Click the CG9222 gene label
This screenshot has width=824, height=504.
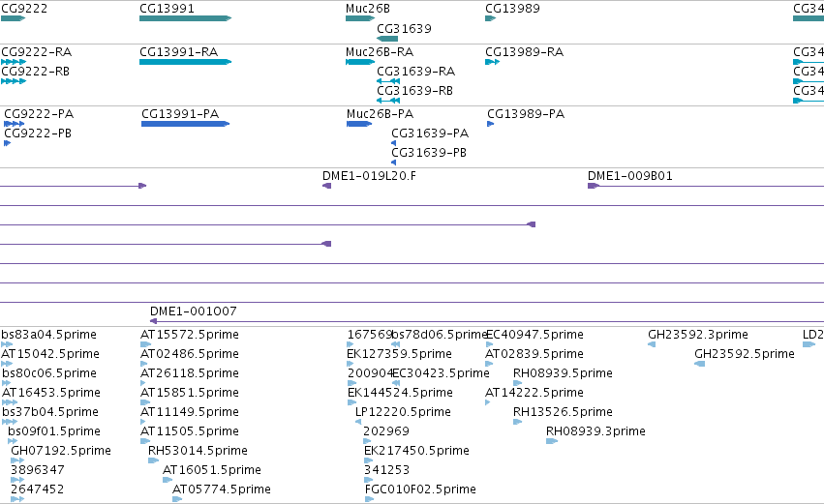tap(24, 9)
